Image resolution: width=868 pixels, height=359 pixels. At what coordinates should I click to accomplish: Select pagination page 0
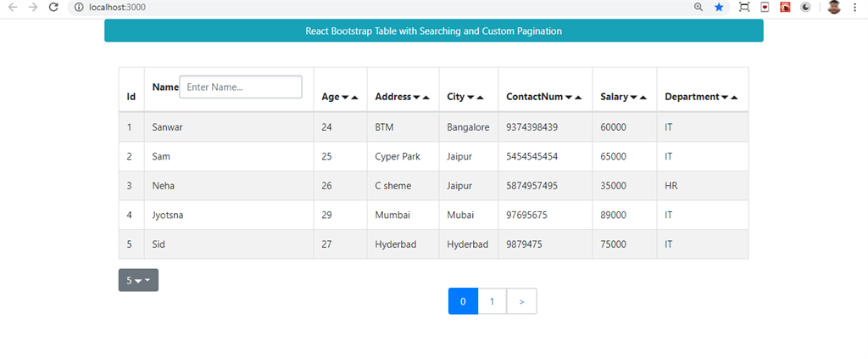[x=464, y=301]
